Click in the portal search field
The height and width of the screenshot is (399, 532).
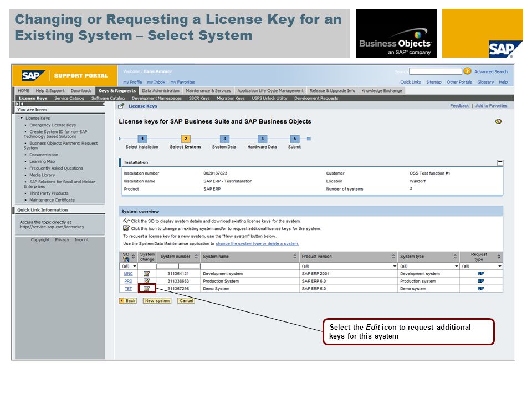point(436,71)
